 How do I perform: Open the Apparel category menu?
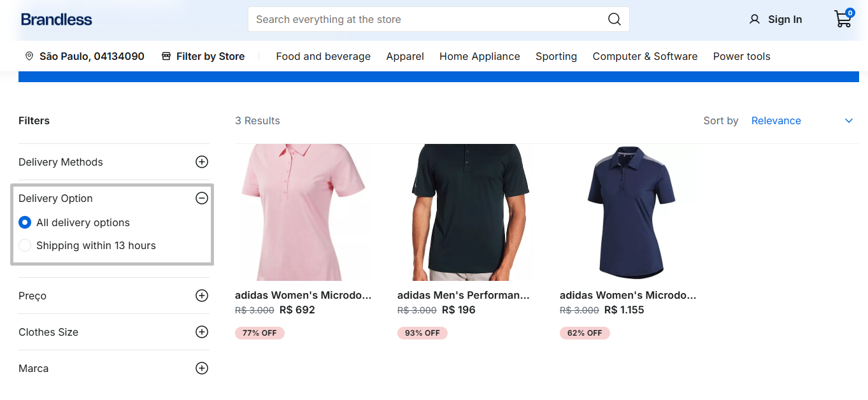(405, 56)
